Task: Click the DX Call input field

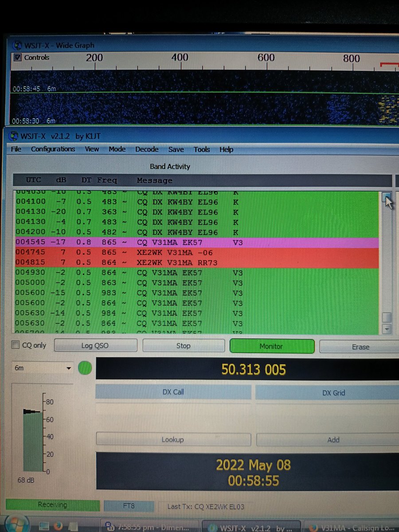Action: click(x=173, y=410)
